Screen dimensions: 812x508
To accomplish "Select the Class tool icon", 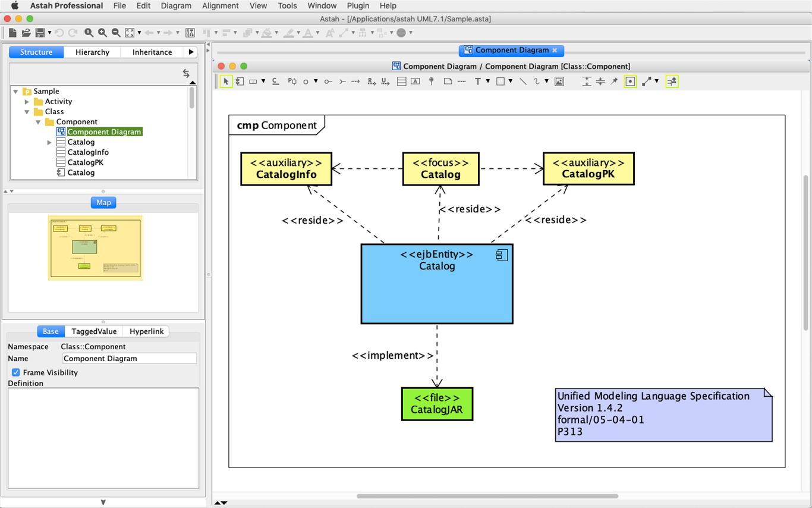I will 402,81.
